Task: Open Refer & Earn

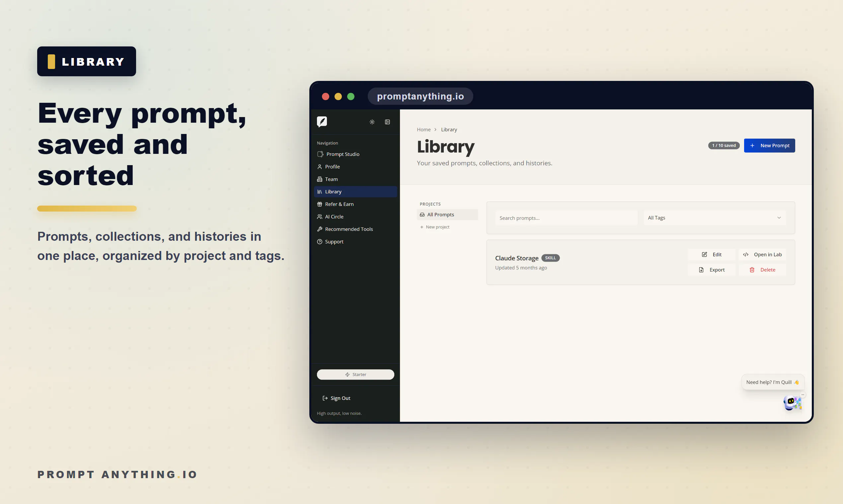Action: click(x=355, y=204)
